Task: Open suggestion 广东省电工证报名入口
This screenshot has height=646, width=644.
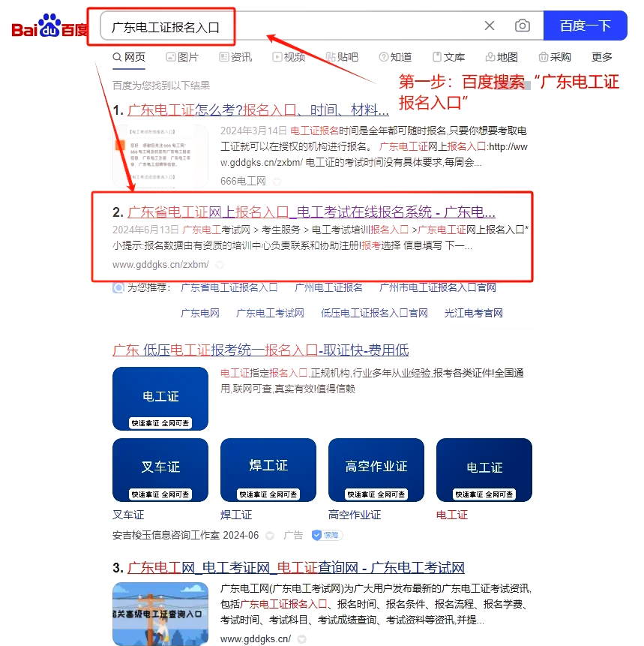Action: (229, 287)
